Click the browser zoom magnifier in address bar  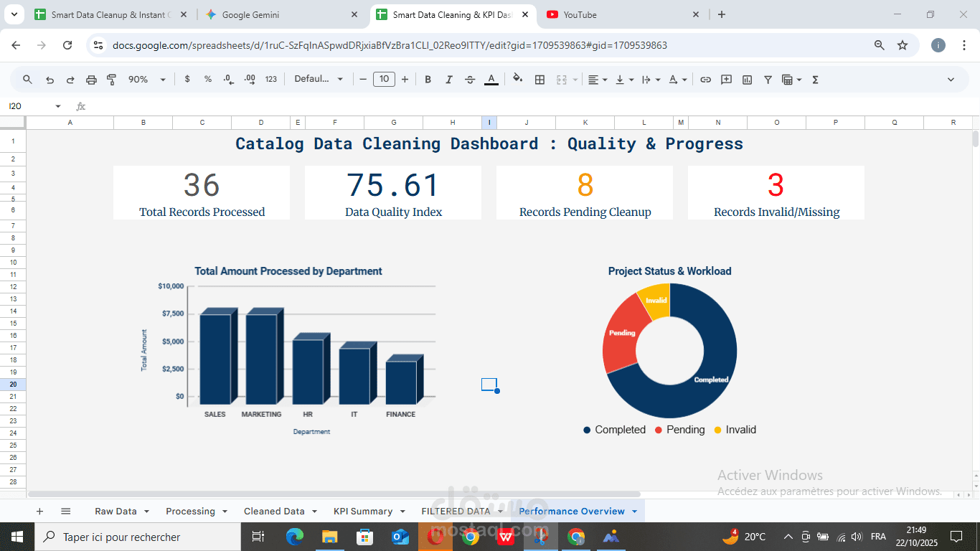(x=880, y=45)
